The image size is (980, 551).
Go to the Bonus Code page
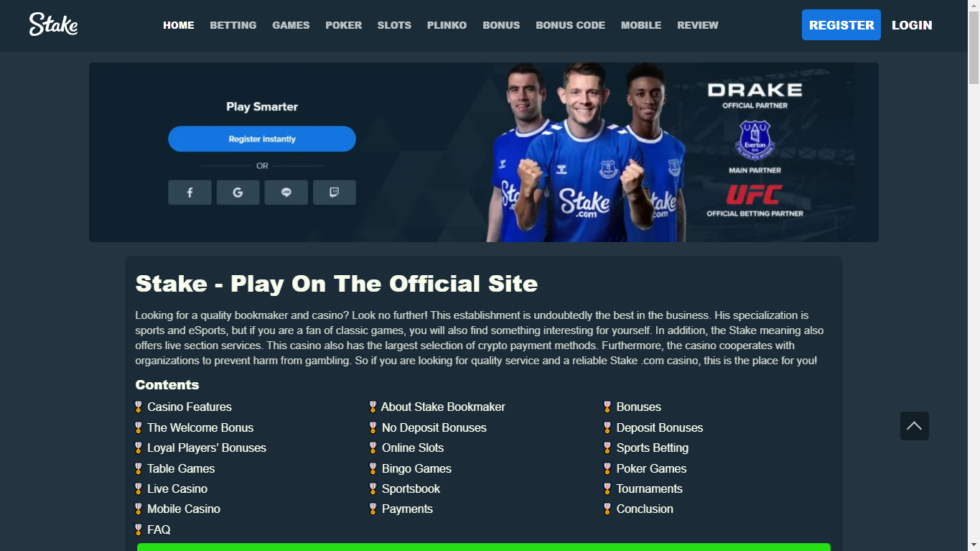(x=570, y=25)
